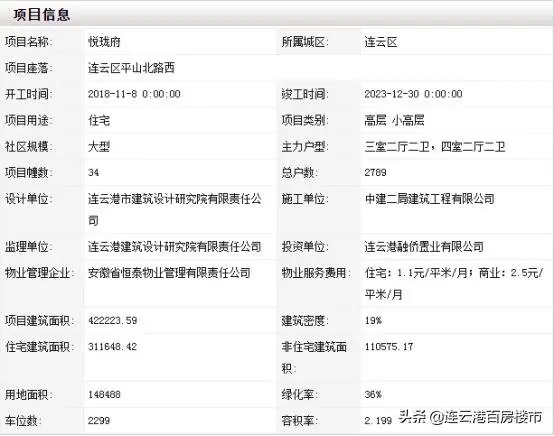Select the property fee text 住宅：1.1元/平米/月

(417, 273)
